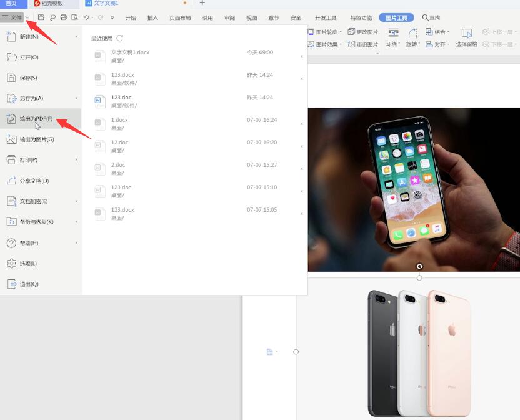
Task: Refresh the 最近使用 recent list
Action: click(120, 38)
